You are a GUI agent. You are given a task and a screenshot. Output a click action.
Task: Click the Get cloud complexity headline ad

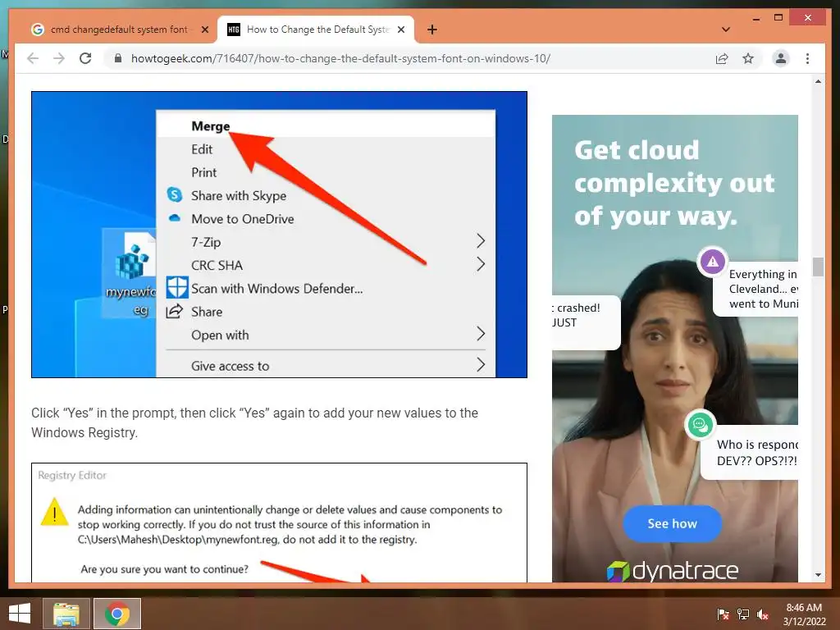click(x=674, y=183)
